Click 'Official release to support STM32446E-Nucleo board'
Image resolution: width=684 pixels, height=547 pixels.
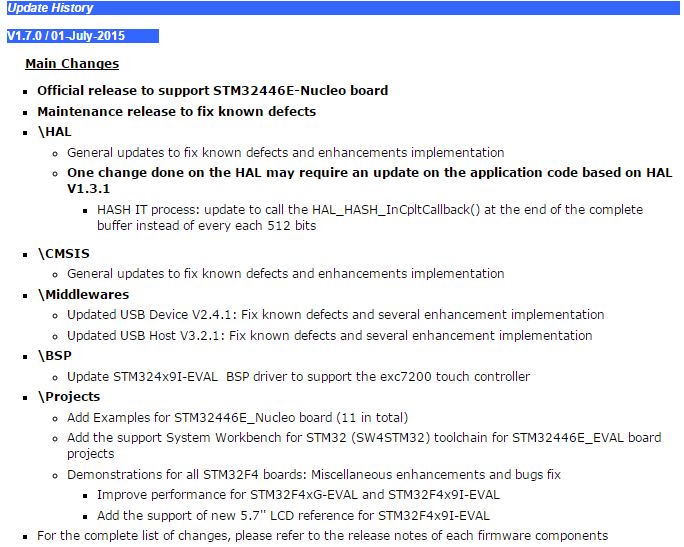[212, 91]
